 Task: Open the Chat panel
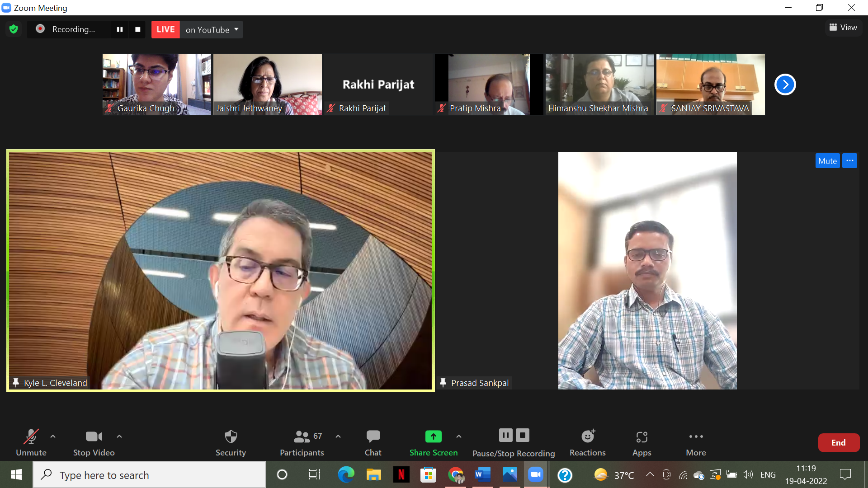click(x=373, y=442)
